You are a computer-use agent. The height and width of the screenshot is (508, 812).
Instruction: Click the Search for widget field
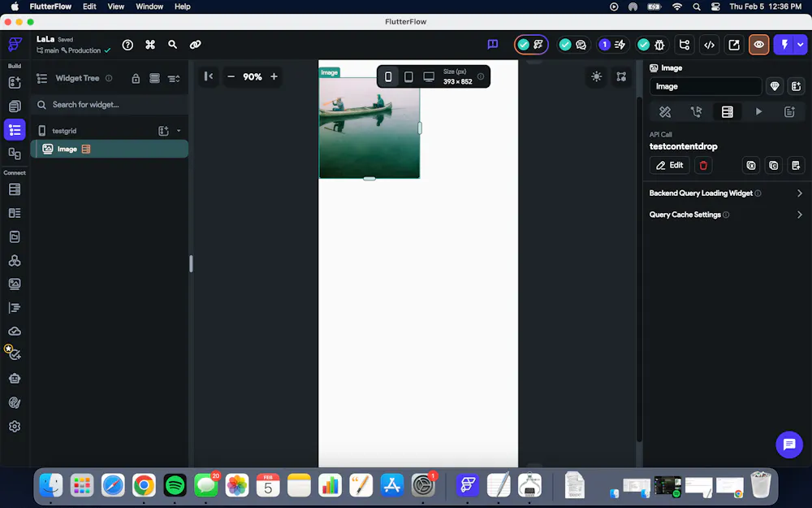coord(114,105)
